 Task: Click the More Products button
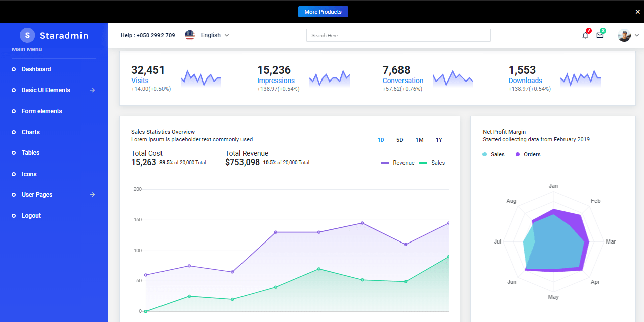pyautogui.click(x=323, y=11)
